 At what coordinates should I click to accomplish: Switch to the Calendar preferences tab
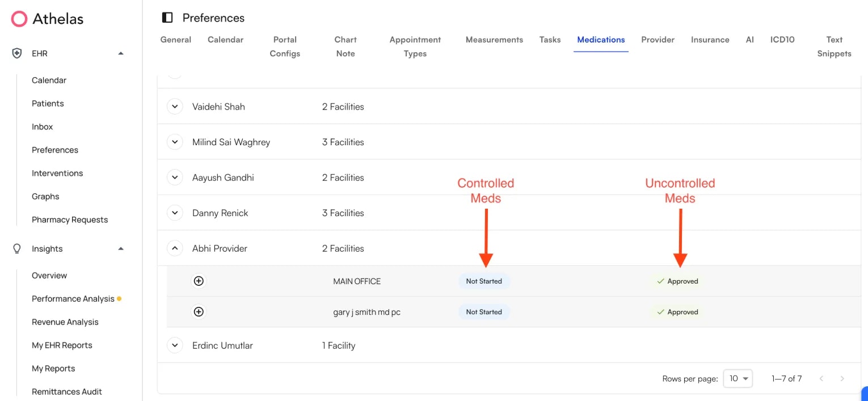[225, 40]
